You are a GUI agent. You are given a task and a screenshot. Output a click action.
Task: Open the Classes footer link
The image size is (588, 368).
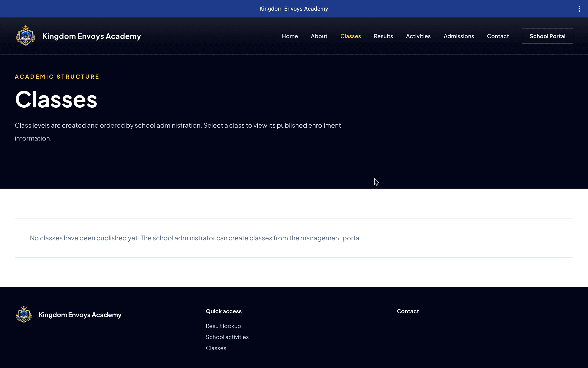[x=216, y=348]
